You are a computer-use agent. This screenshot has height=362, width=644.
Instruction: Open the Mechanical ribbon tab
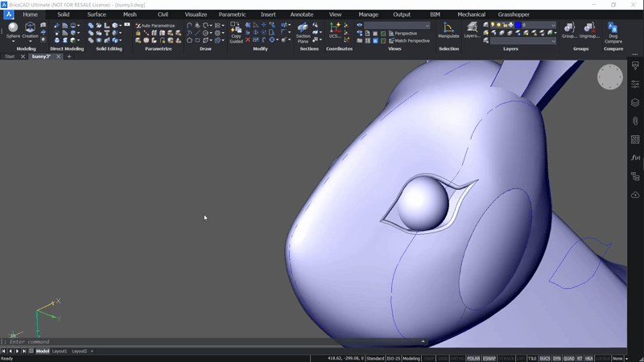coord(471,14)
